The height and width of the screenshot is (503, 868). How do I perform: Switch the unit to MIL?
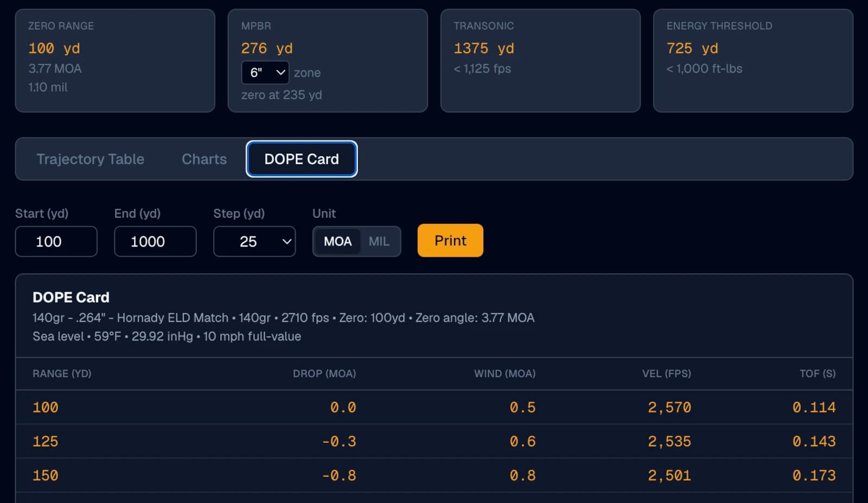379,241
